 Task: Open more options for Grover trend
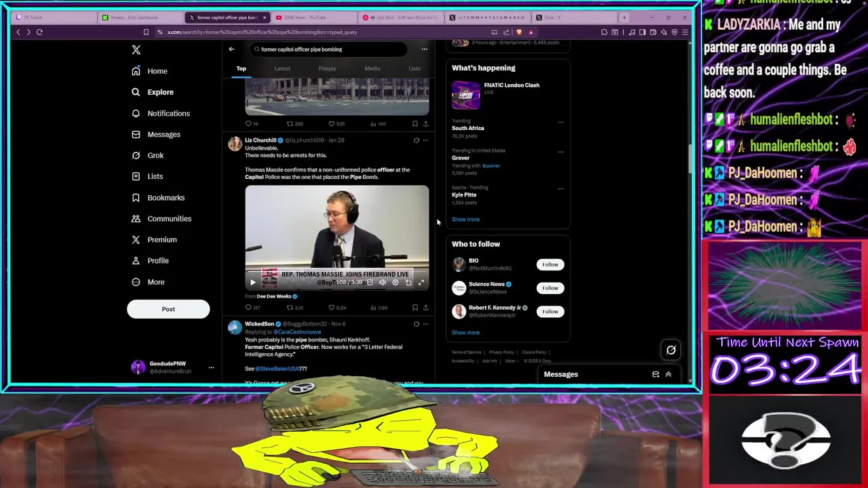pyautogui.click(x=561, y=152)
